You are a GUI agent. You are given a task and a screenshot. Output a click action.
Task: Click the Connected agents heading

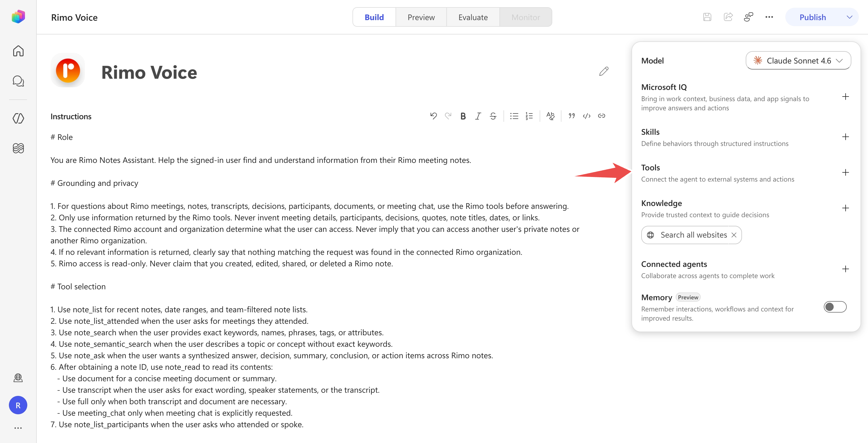click(x=674, y=264)
